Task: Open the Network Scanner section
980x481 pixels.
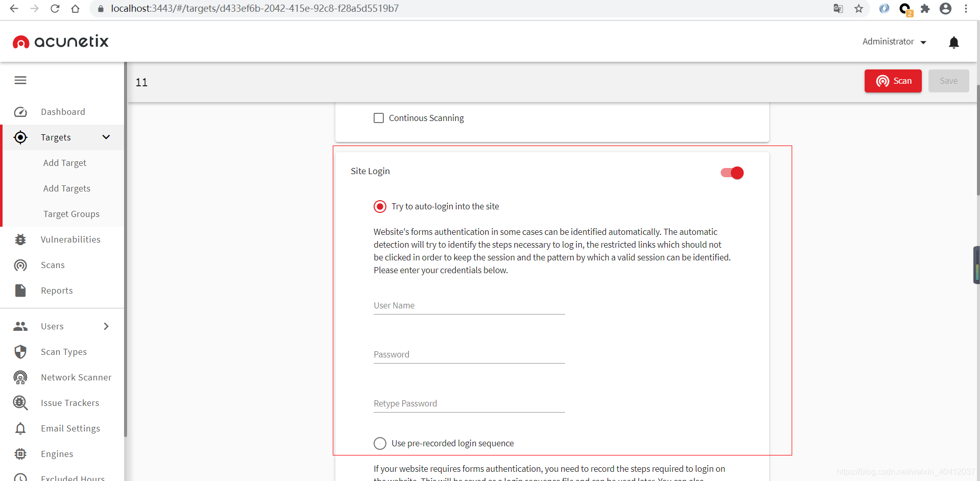Action: [76, 377]
